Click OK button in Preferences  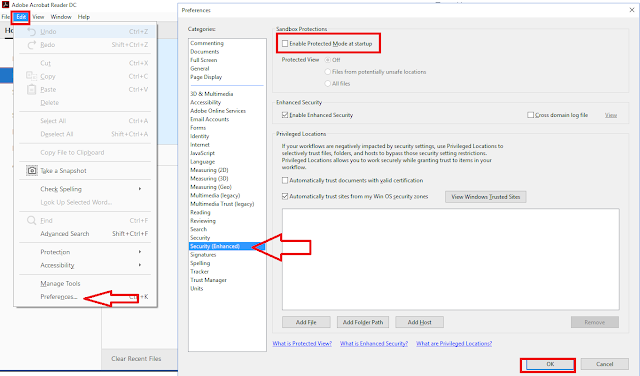[549, 364]
